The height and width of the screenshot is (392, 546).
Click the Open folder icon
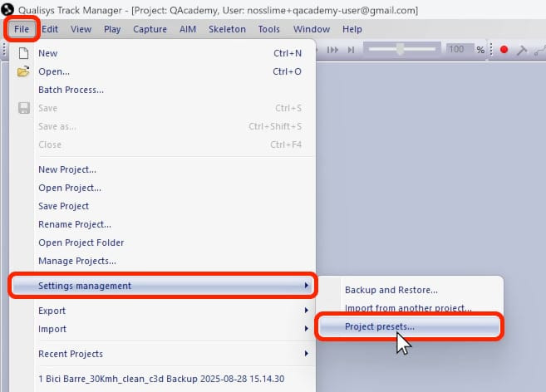click(23, 71)
